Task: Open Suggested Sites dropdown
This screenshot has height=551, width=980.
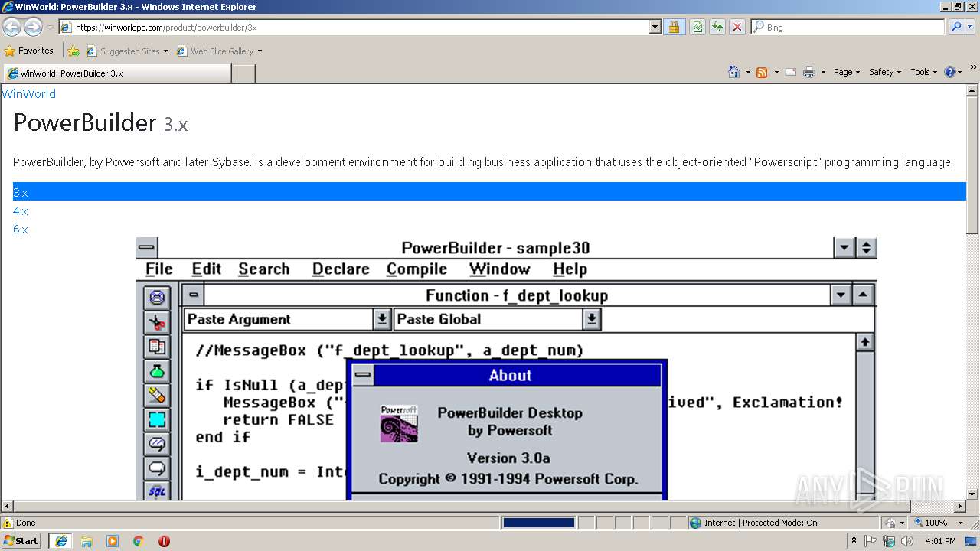Action: click(x=126, y=51)
